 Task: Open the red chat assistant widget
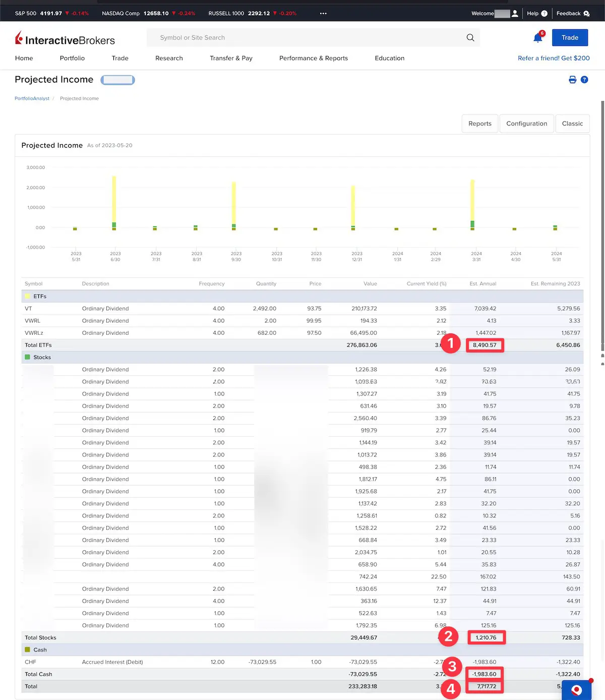[577, 689]
